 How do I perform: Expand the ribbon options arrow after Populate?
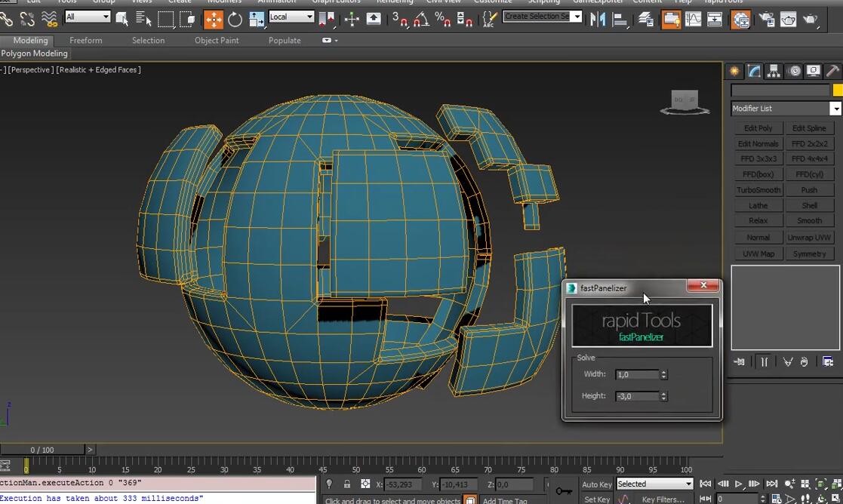click(330, 40)
